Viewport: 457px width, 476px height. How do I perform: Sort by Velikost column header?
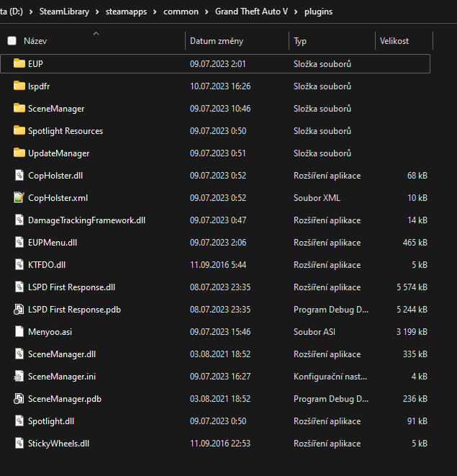click(x=394, y=41)
